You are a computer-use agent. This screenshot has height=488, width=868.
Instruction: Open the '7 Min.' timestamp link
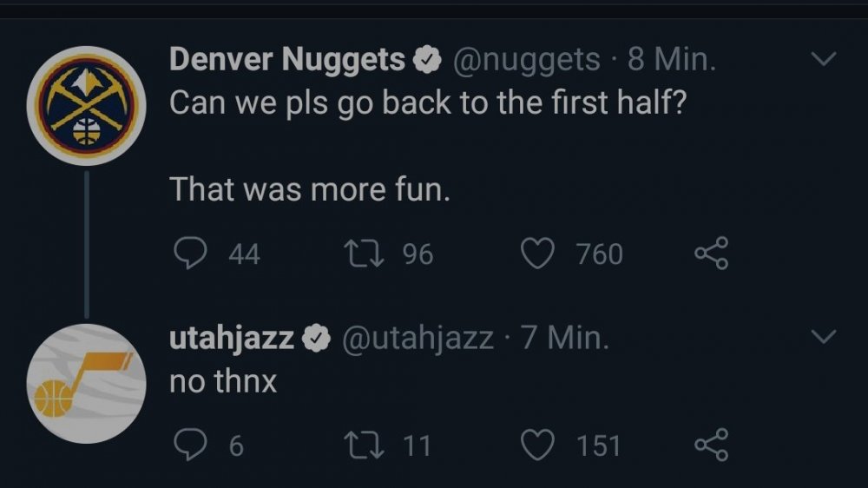[566, 337]
